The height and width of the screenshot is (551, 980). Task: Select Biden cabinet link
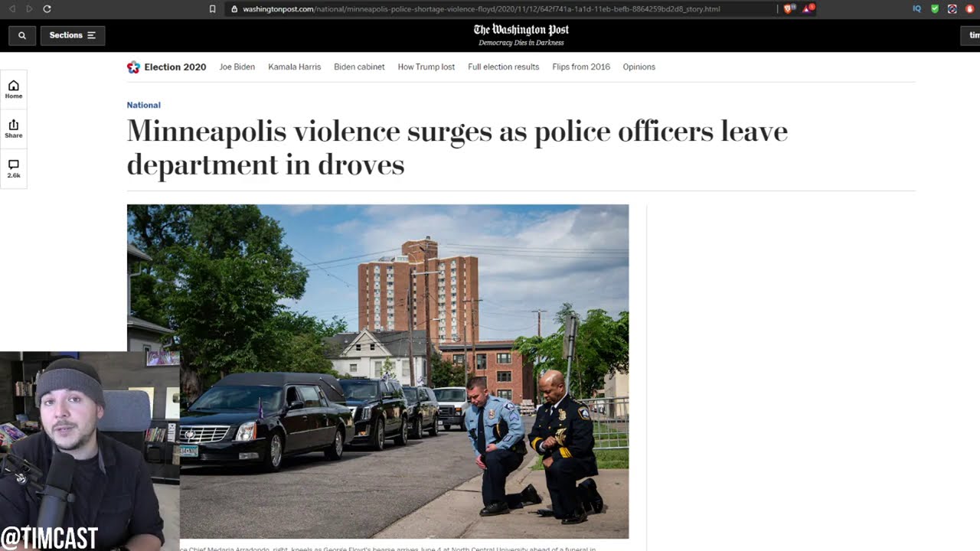(x=359, y=67)
